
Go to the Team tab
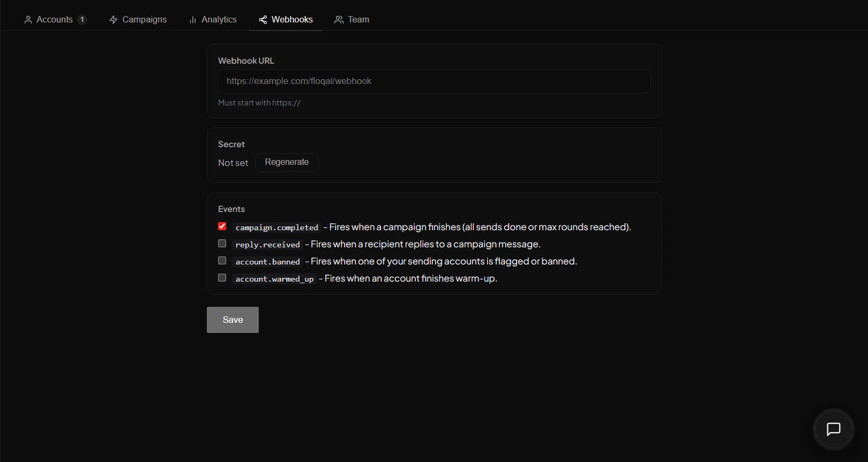coord(351,19)
